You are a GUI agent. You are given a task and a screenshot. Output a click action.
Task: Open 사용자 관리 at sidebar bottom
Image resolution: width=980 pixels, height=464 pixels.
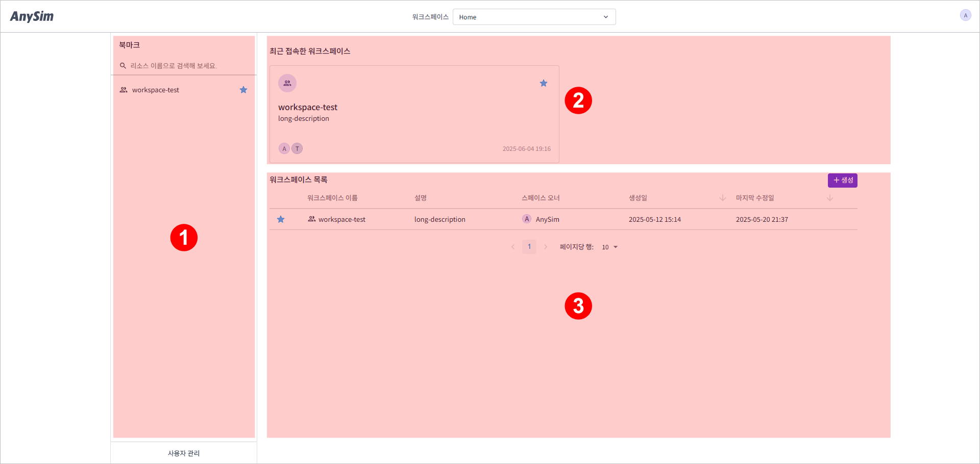184,453
